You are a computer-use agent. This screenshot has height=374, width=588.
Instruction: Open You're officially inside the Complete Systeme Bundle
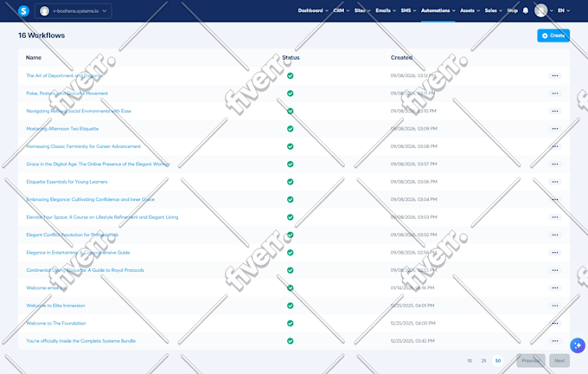[80, 341]
